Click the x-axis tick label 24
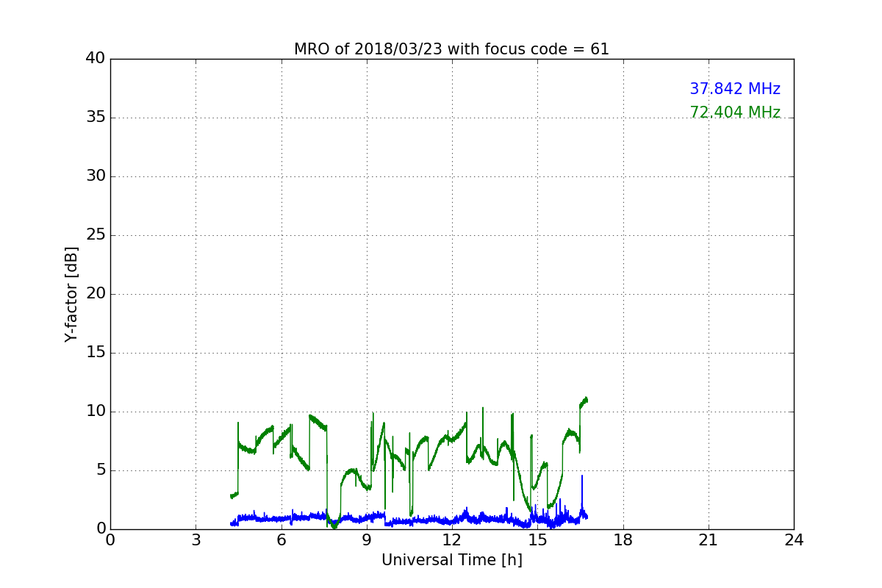 [794, 540]
